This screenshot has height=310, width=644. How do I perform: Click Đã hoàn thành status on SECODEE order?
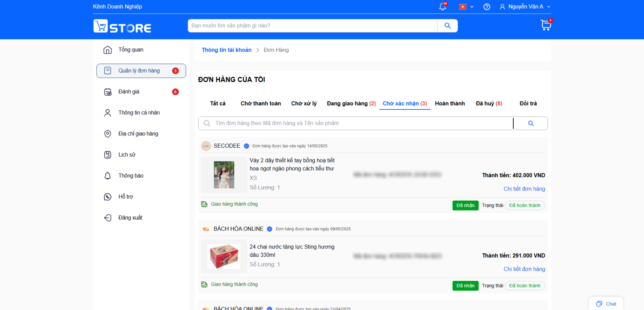coord(525,206)
